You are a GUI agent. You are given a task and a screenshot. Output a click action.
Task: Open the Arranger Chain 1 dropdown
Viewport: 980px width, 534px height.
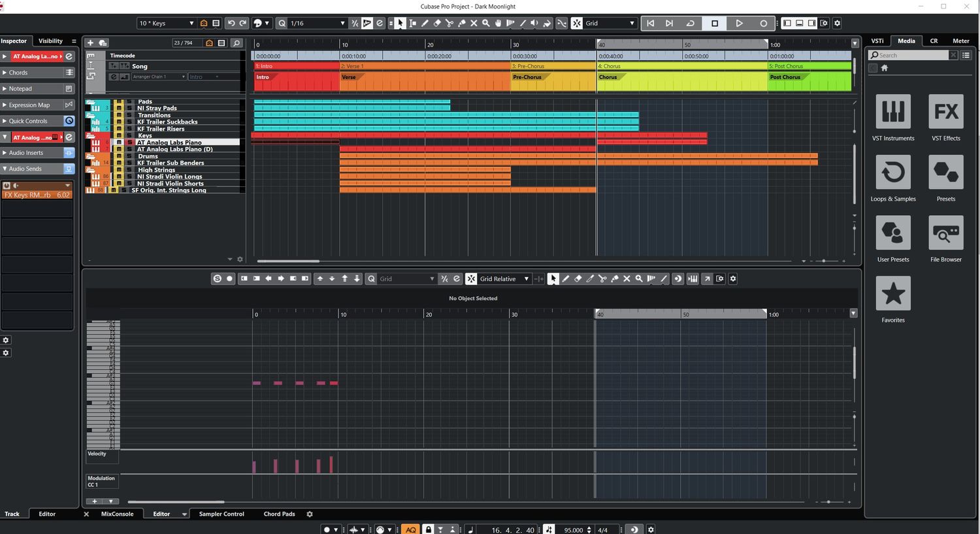coord(159,76)
